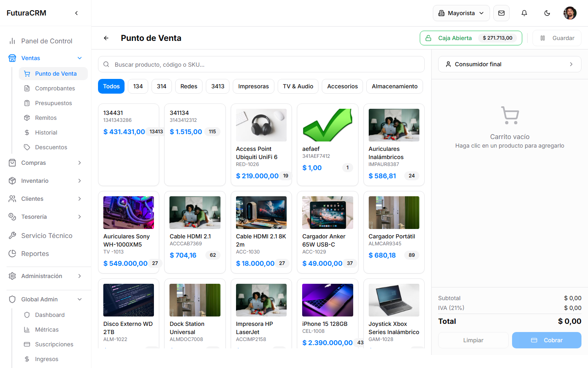This screenshot has height=368, width=588.
Task: Add Access Point Ubiquiti UniFi 6 product
Action: [261, 145]
